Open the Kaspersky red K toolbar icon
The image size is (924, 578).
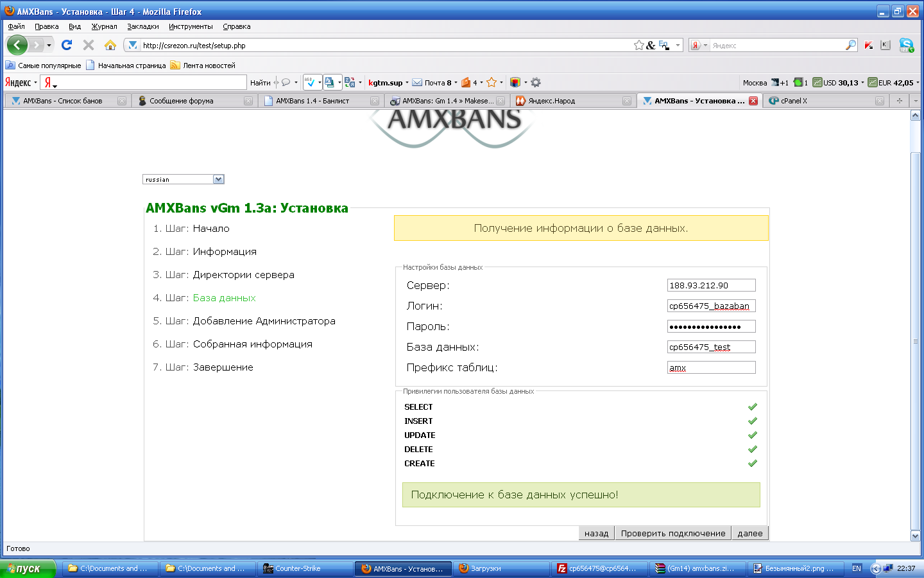869,45
